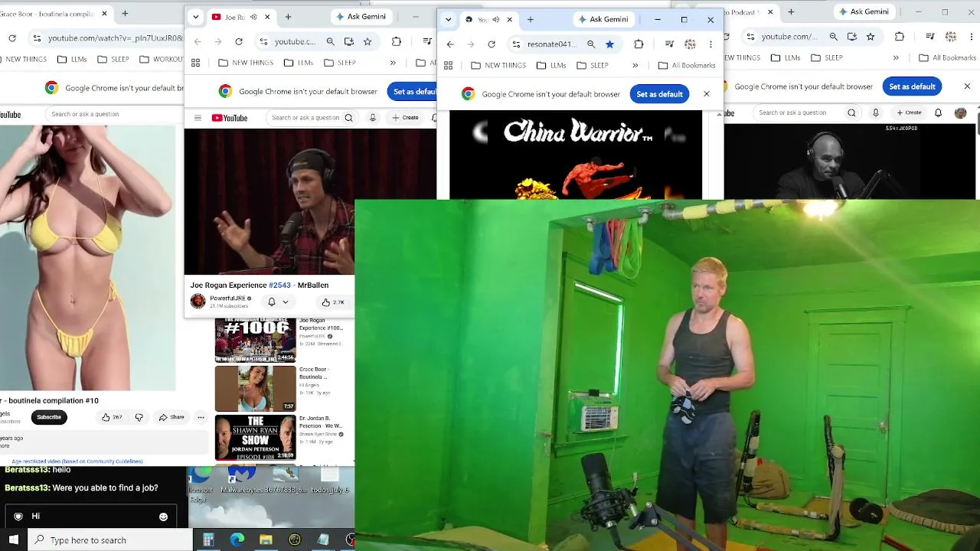Open LLMs bookmark folder in Joe Rogan window

click(299, 63)
